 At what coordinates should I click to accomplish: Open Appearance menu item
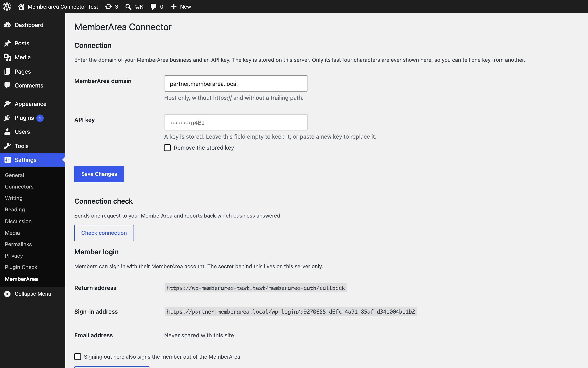32,104
